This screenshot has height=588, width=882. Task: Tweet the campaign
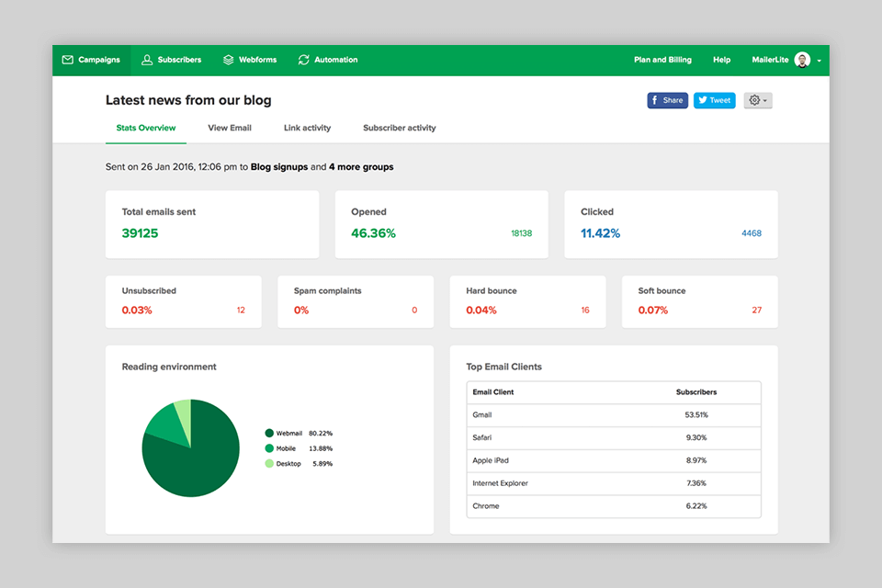coord(715,100)
